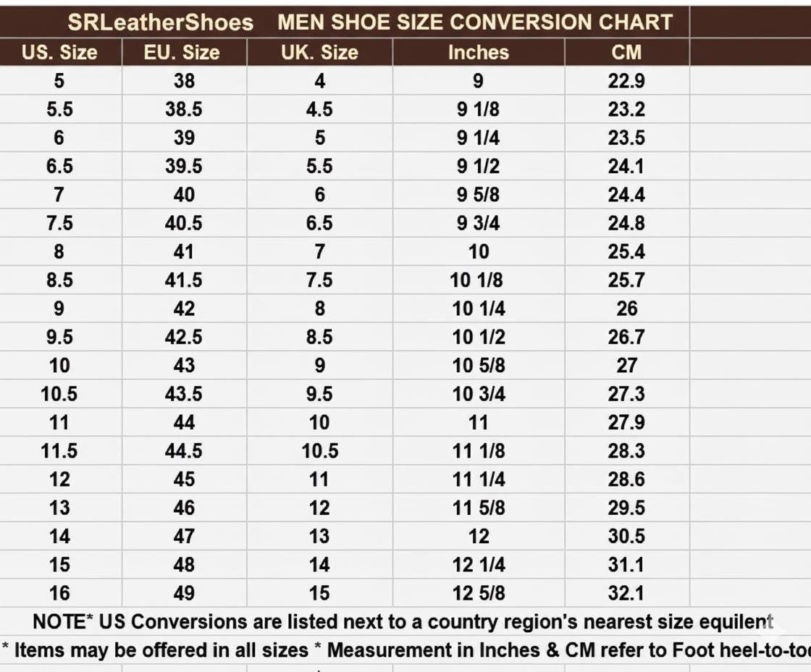The height and width of the screenshot is (672, 811).
Task: Click the 'Items may be offered' footnote
Action: click(405, 650)
